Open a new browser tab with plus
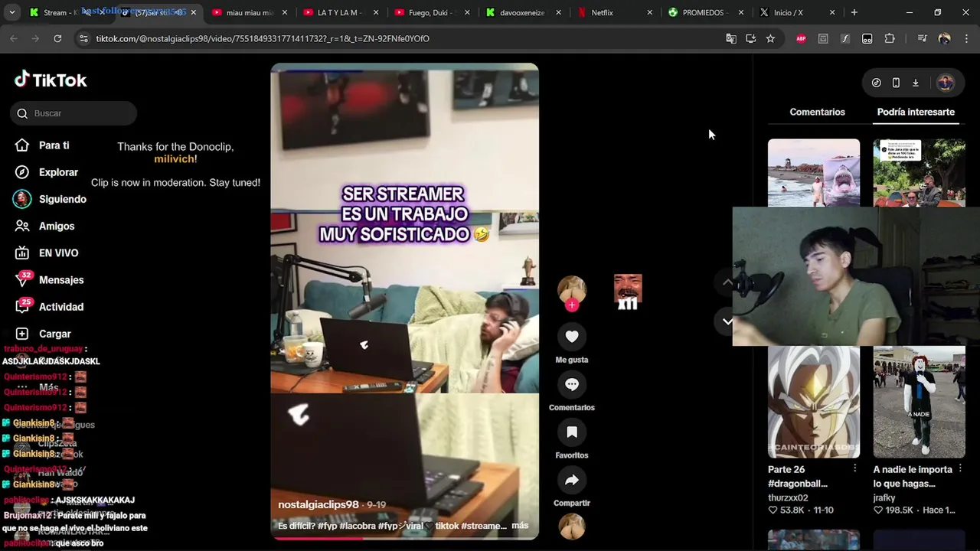This screenshot has width=980, height=551. pos(854,12)
